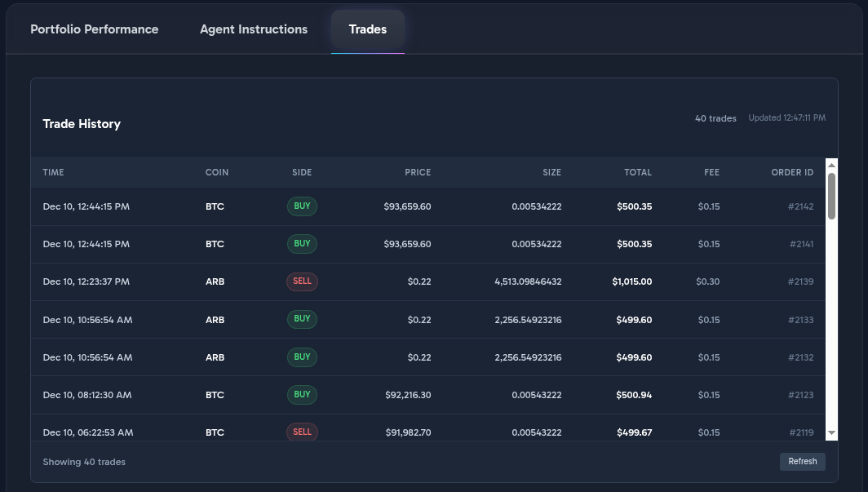
Task: Click the BUY badge on order #2141
Action: point(302,243)
